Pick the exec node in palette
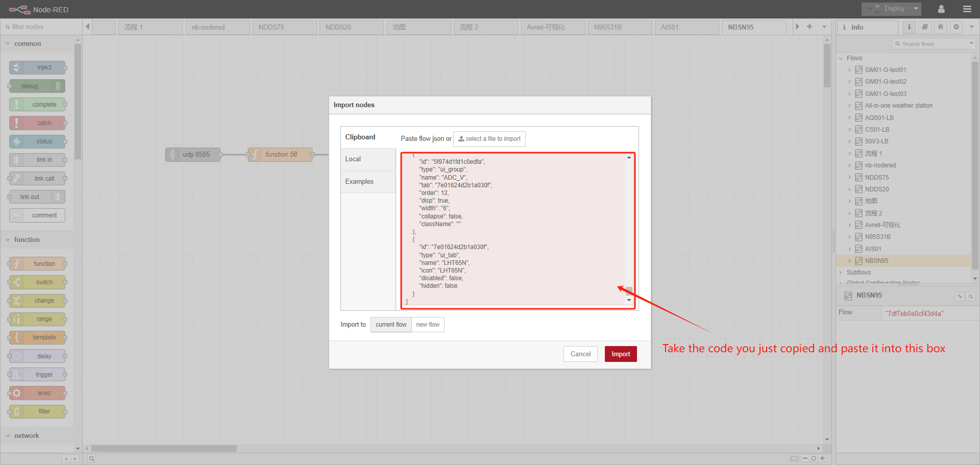The height and width of the screenshot is (465, 980). coord(37,393)
